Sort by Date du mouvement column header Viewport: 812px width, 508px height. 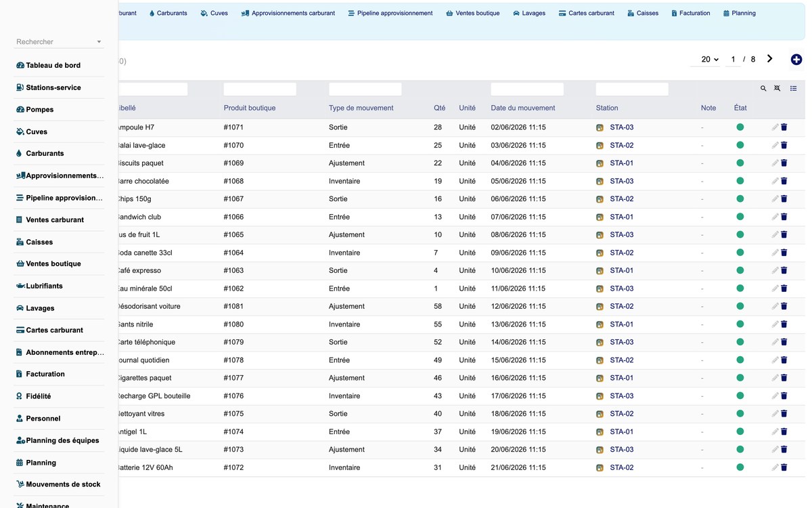523,108
